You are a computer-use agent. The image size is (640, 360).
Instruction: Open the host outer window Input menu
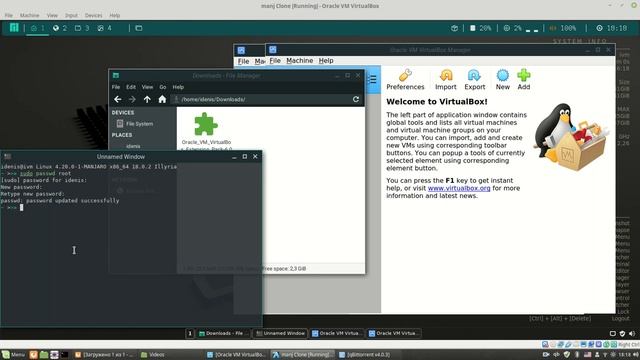[x=71, y=16]
